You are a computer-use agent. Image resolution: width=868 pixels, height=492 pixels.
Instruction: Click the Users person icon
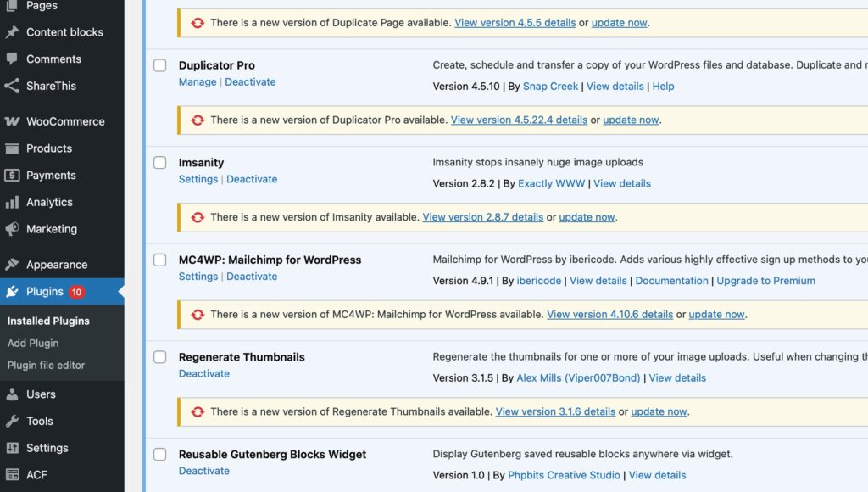click(12, 394)
